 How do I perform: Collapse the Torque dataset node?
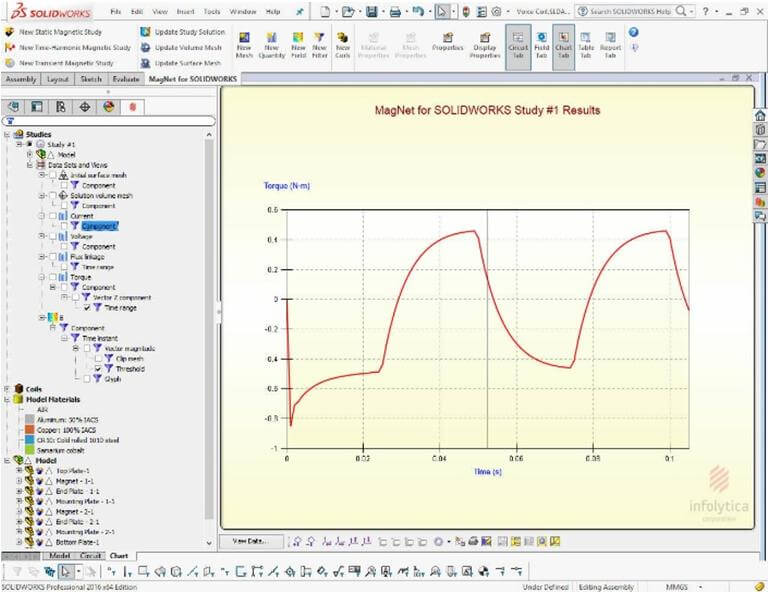[x=42, y=277]
